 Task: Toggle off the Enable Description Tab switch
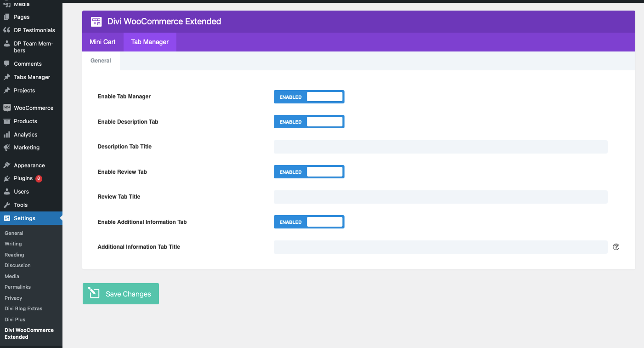click(x=309, y=121)
